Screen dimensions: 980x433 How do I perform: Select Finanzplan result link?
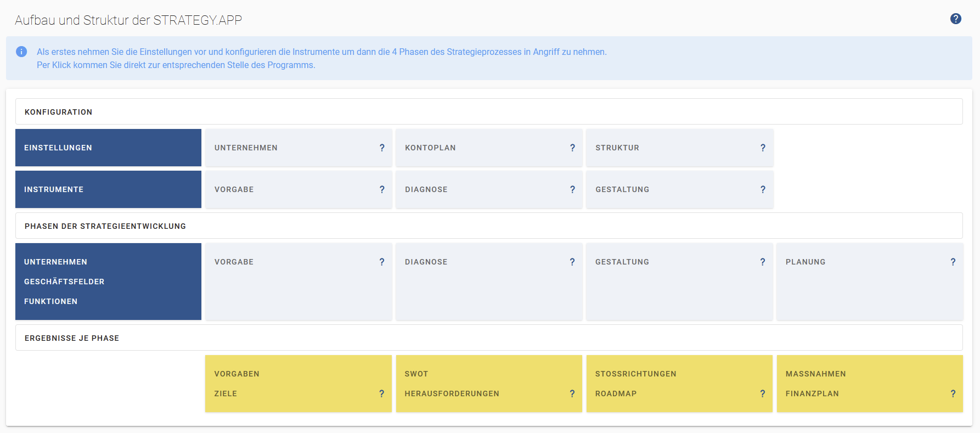coord(812,393)
